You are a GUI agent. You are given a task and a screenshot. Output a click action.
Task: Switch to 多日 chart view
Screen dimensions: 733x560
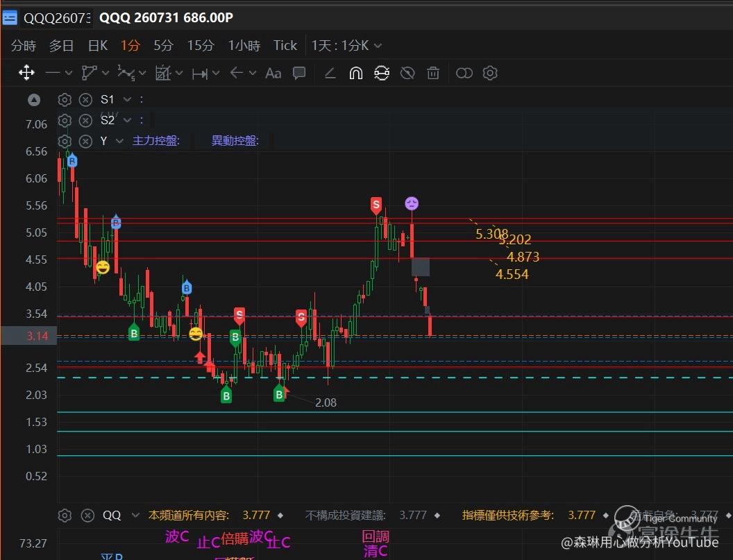(61, 45)
